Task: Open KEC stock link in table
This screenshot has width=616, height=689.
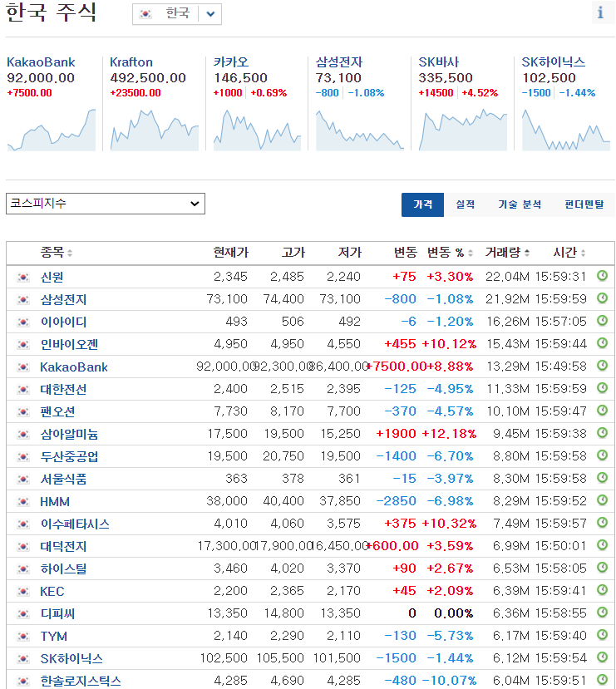Action: (52, 591)
